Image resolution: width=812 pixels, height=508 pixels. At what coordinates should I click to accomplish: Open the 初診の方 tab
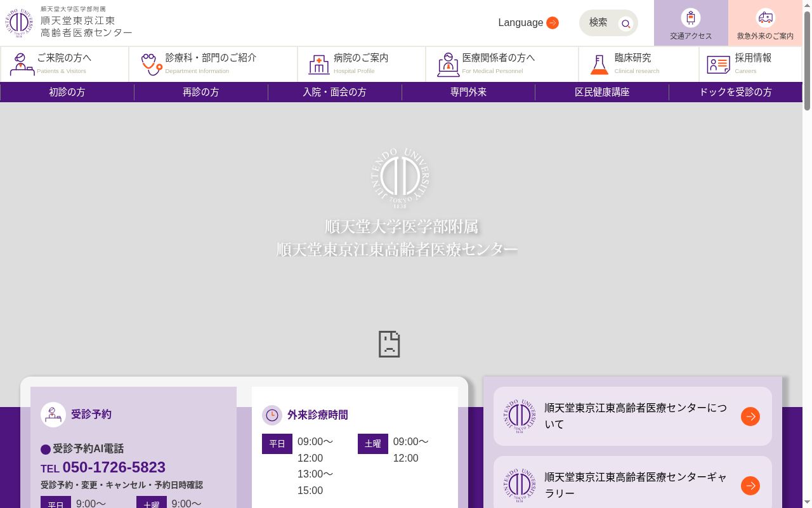[67, 92]
